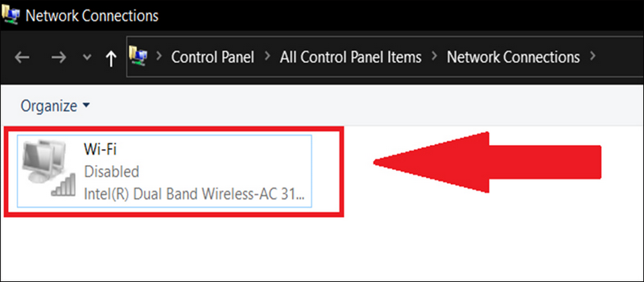Image resolution: width=644 pixels, height=282 pixels.
Task: Navigate to Control Panel breadcrumb
Action: (x=213, y=57)
